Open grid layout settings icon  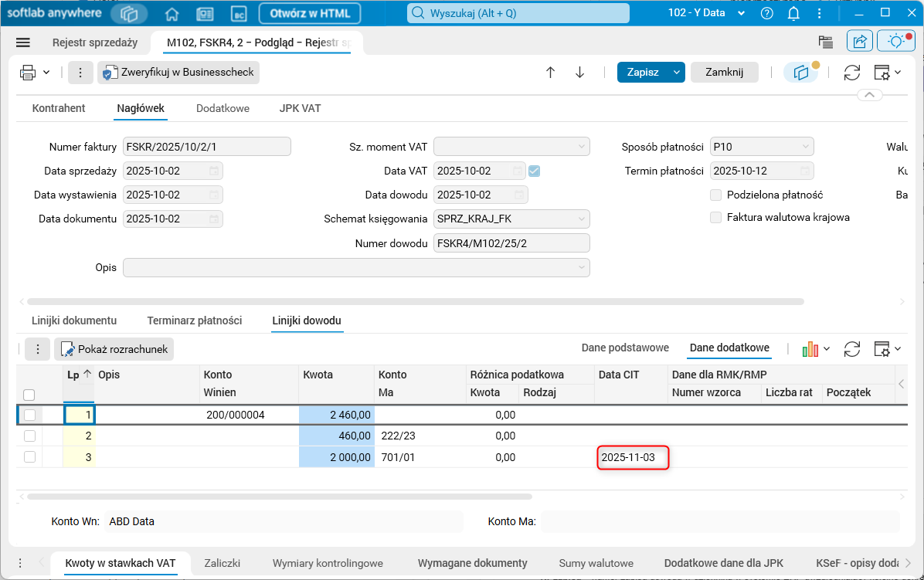click(882, 349)
